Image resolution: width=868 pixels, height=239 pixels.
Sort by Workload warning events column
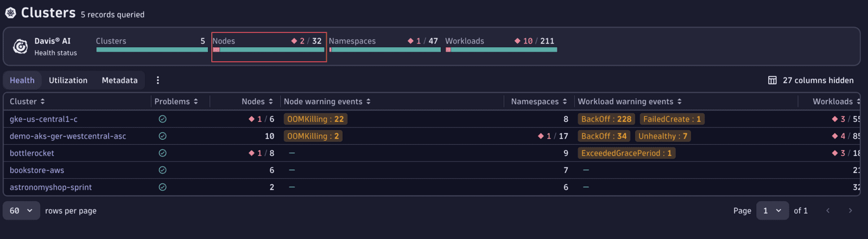click(x=630, y=101)
